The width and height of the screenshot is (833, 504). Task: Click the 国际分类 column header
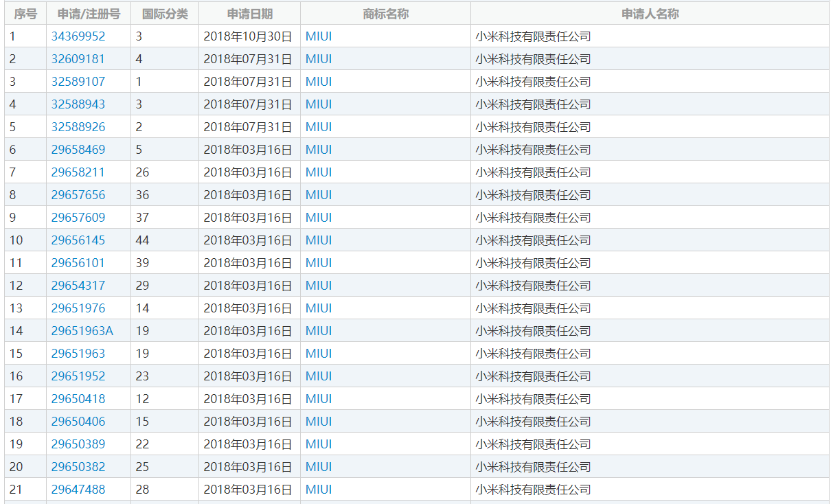click(x=165, y=14)
